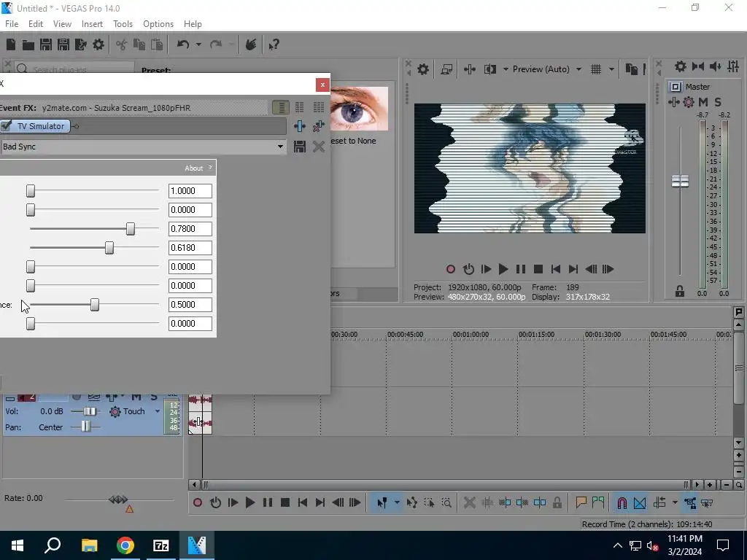This screenshot has width=747, height=560.
Task: Open the Insert menu
Action: (92, 24)
